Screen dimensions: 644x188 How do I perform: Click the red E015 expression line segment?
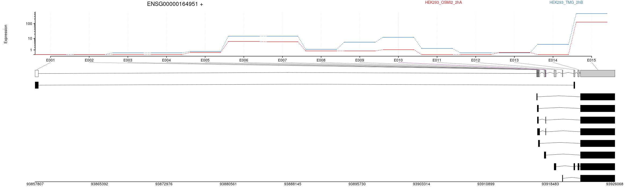591,22
